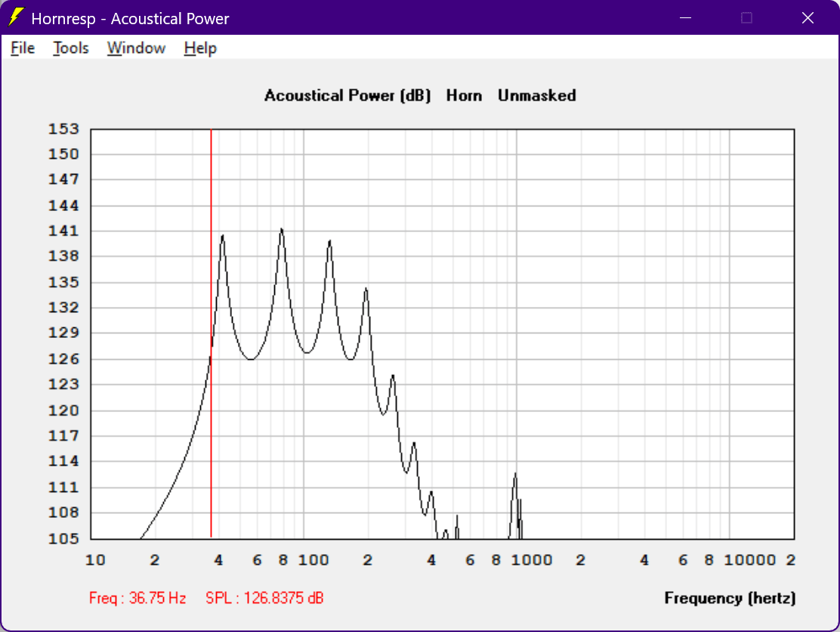Open the Help menu

pyautogui.click(x=200, y=48)
